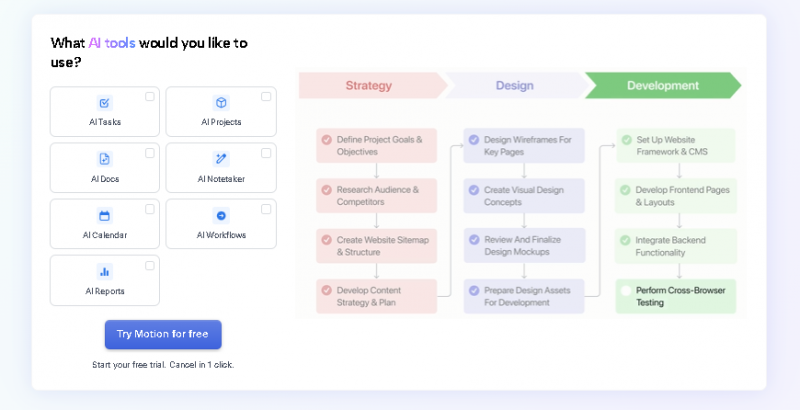Click the AI Docs document icon
This screenshot has width=800, height=410.
tap(104, 159)
